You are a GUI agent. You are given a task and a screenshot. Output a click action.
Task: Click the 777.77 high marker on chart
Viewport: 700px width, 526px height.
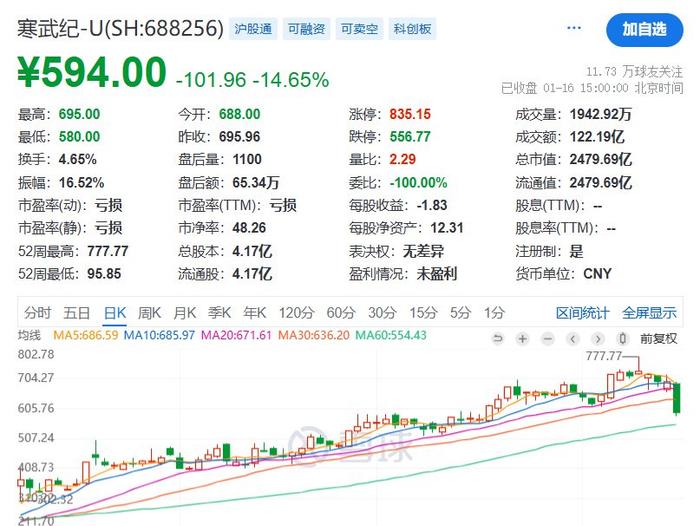tap(604, 356)
